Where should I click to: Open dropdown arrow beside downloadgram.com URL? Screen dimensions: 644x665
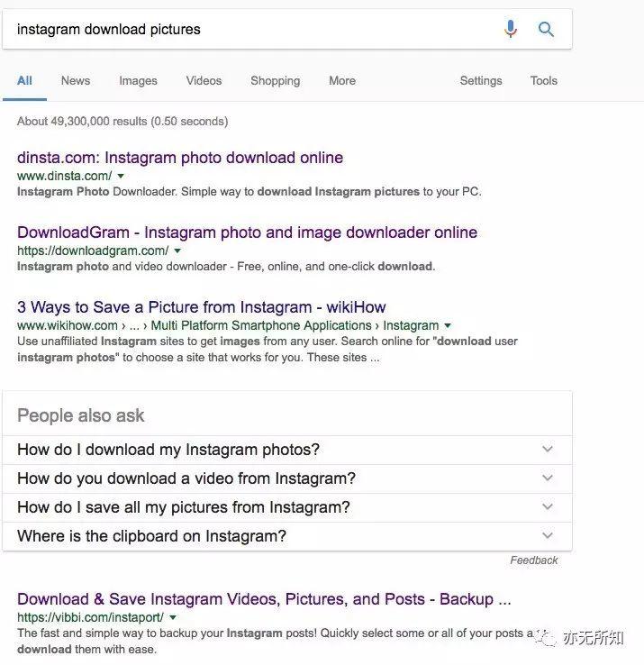coord(177,251)
